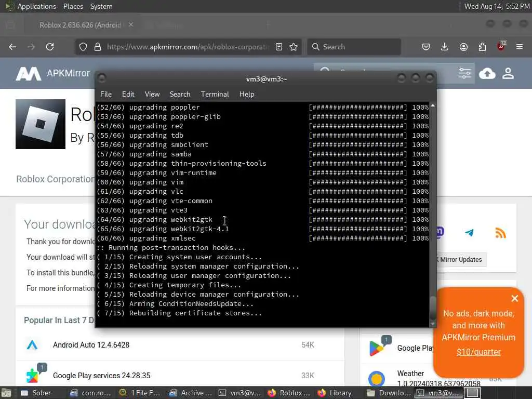Bookmark this page with star icon
Screen dimensions: 532x399
[x=294, y=47]
